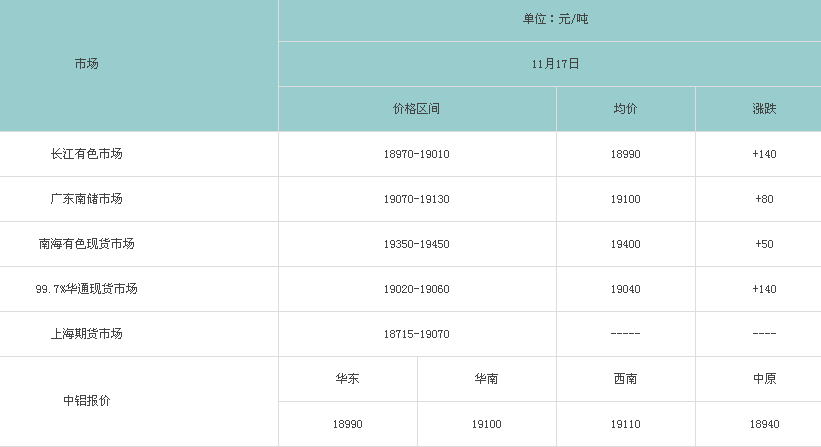
Task: Click the 华南 price 19100
Action: coord(486,424)
